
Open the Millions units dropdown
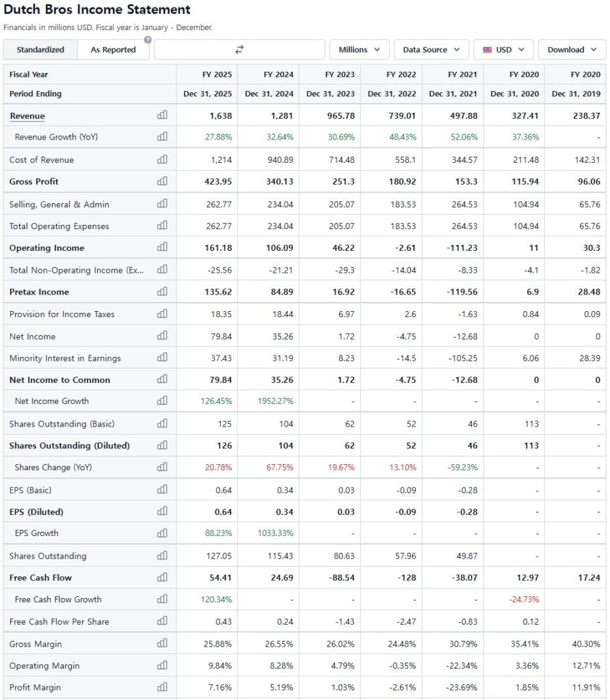click(x=360, y=50)
